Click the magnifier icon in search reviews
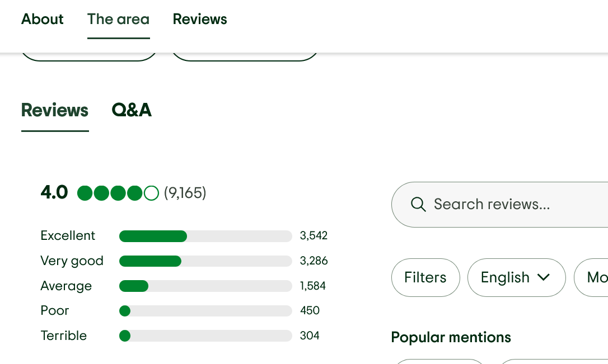608x364 pixels. pyautogui.click(x=418, y=204)
